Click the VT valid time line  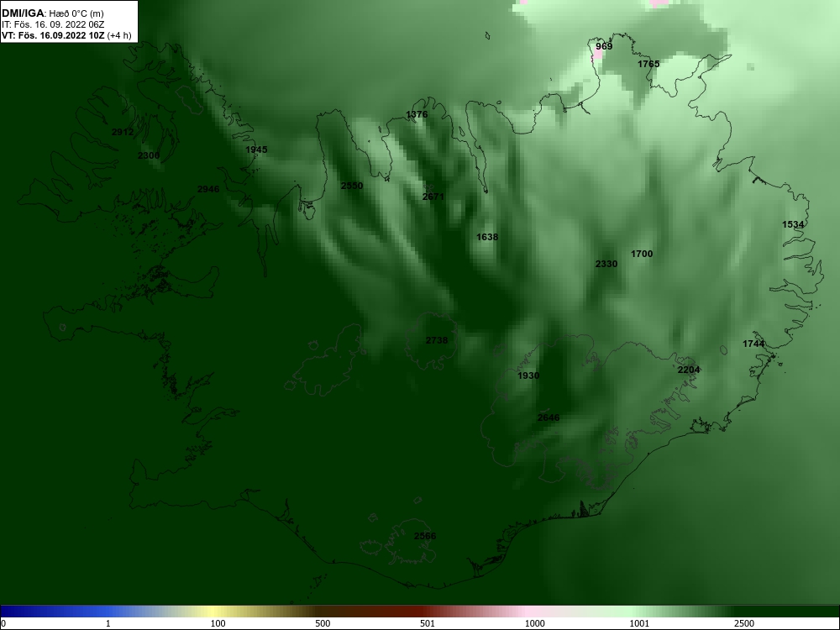tap(66, 35)
